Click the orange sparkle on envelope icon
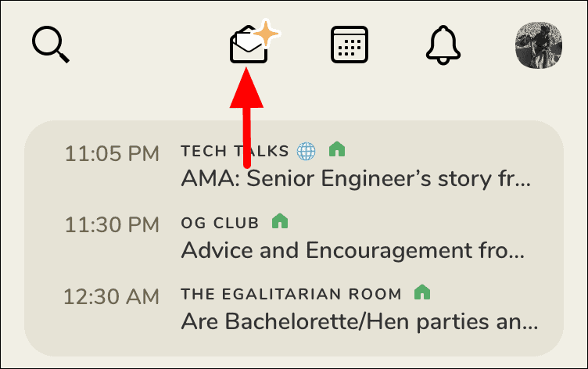Screen dimensions: 588x369 (266, 34)
